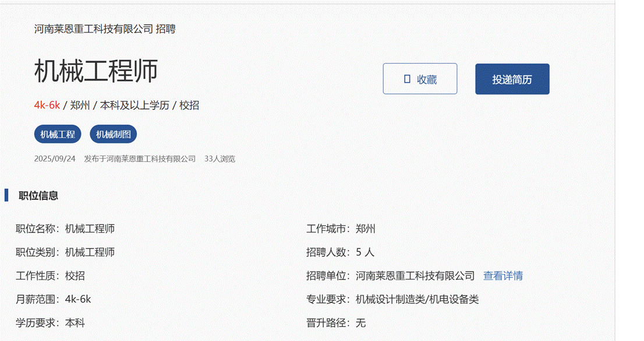Viewport: 644px width, 341px height.
Task: Click the 工作性质：校招 row
Action: [50, 276]
